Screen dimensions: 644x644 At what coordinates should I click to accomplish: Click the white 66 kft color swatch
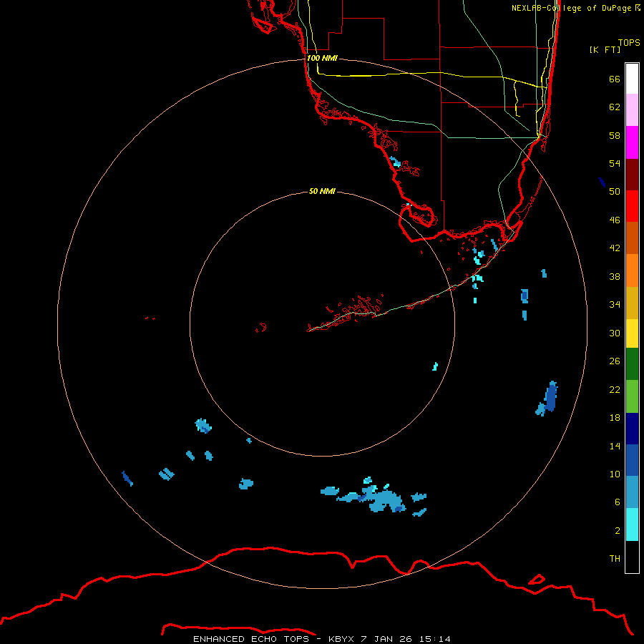point(632,79)
